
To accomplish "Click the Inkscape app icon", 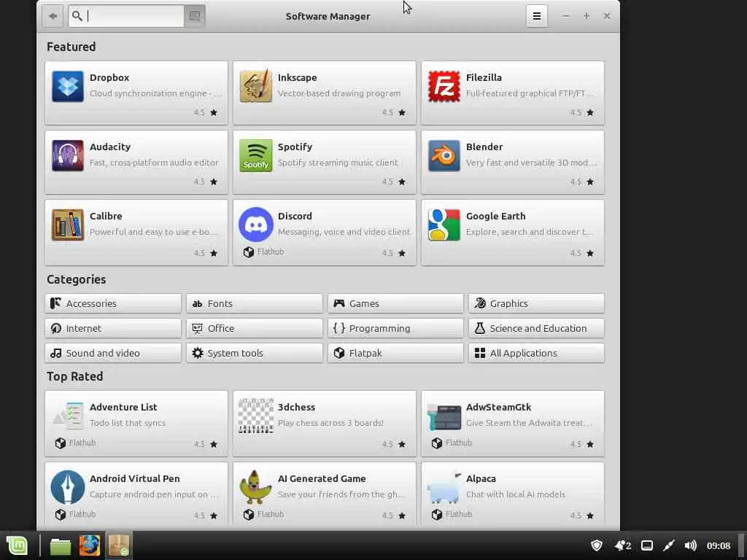I will 256,86.
